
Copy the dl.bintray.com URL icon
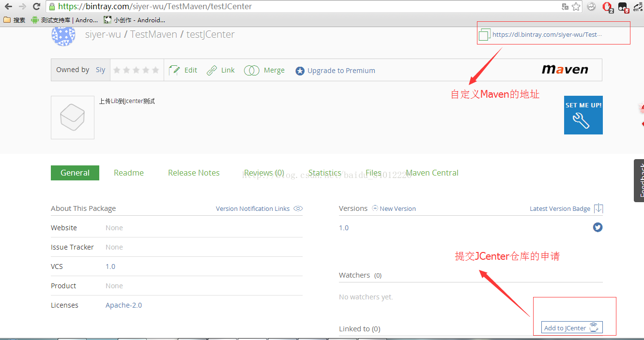[484, 35]
